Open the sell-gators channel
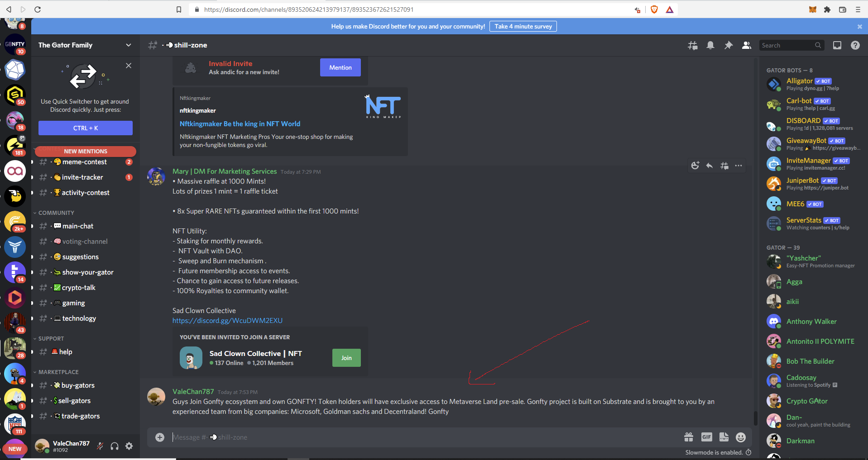This screenshot has width=868, height=460. 85,401
